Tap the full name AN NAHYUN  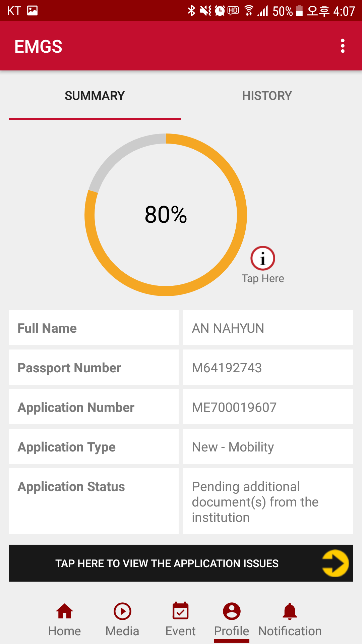(x=228, y=328)
